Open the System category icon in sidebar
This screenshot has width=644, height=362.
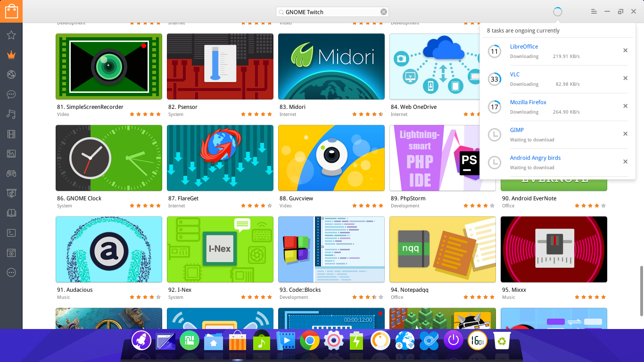point(11,253)
